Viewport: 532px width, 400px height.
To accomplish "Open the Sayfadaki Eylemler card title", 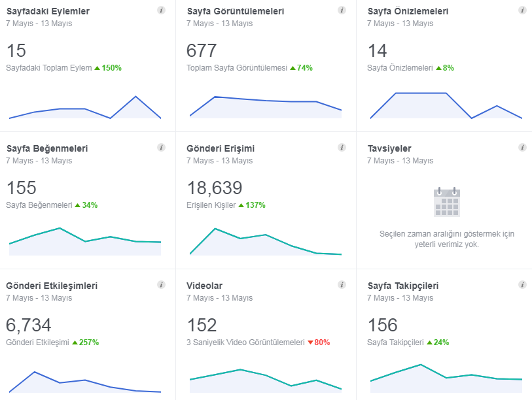I will pos(48,11).
